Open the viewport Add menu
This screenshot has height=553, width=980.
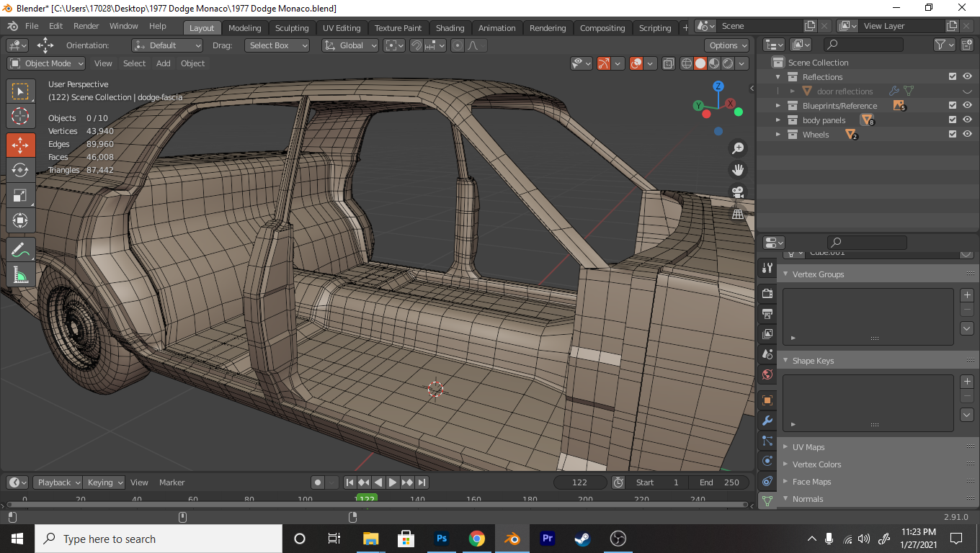[164, 63]
